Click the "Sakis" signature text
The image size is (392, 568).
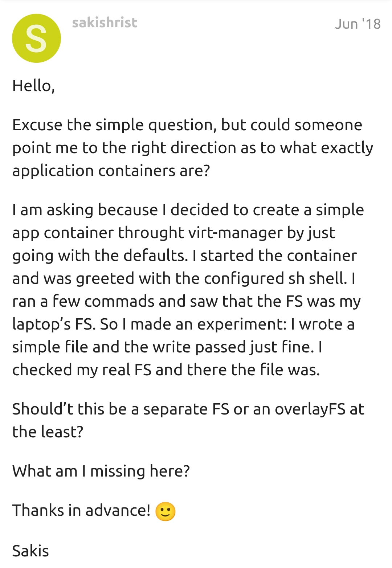(30, 551)
